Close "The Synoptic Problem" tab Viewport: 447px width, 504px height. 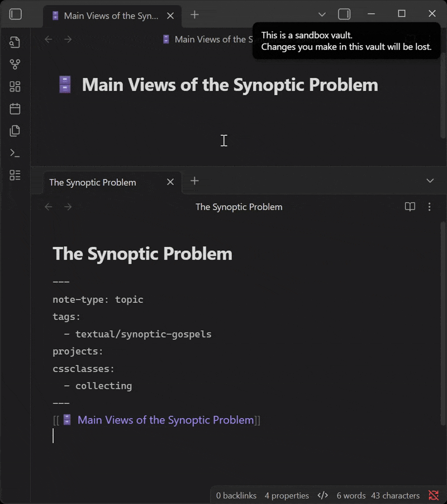tap(170, 182)
